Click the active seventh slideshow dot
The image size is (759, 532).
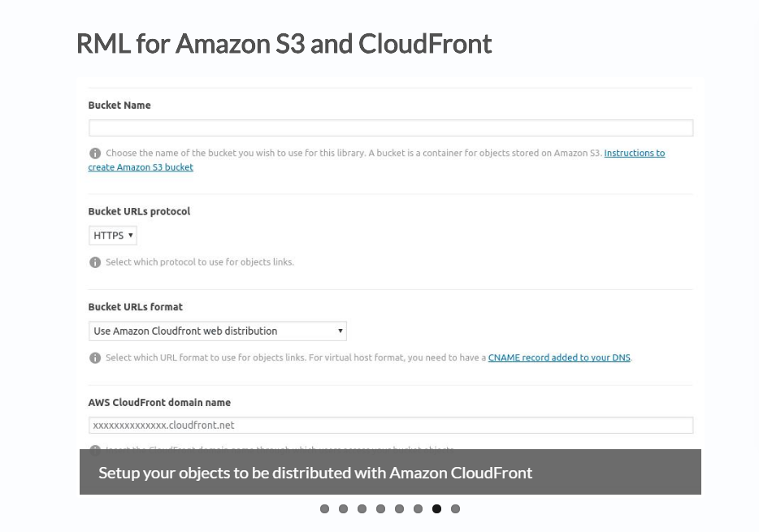click(436, 509)
